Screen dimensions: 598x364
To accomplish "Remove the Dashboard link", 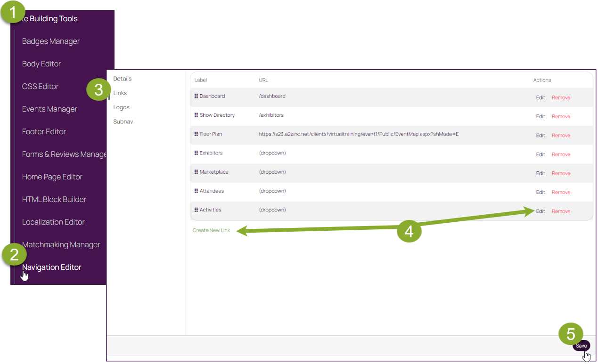I will (561, 97).
